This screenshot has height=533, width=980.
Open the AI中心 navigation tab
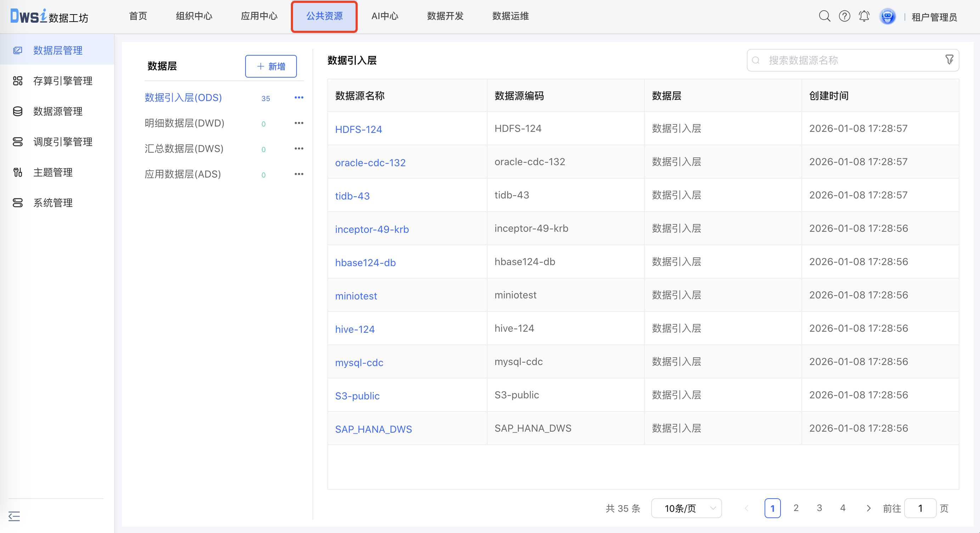pos(384,16)
